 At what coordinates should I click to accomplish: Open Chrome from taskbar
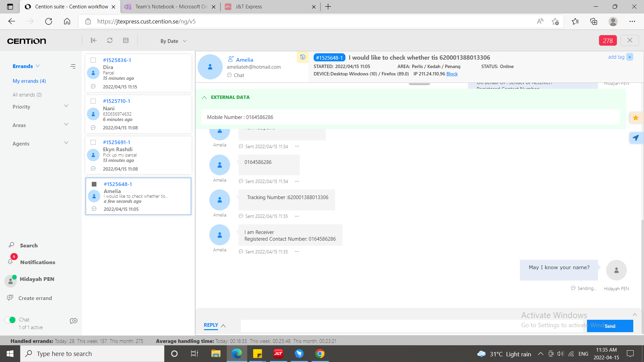[320, 354]
